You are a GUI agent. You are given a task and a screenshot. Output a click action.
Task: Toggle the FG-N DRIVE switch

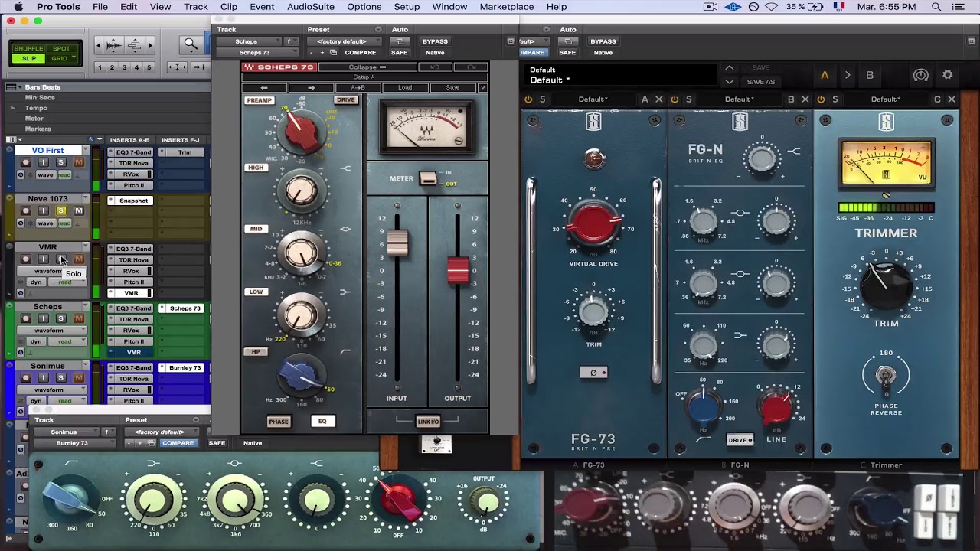click(740, 440)
